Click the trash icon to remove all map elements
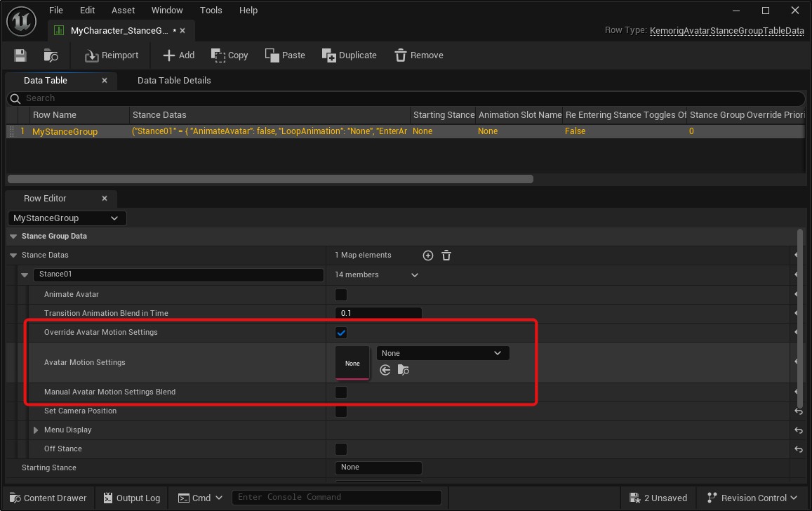The height and width of the screenshot is (511, 812). (446, 255)
